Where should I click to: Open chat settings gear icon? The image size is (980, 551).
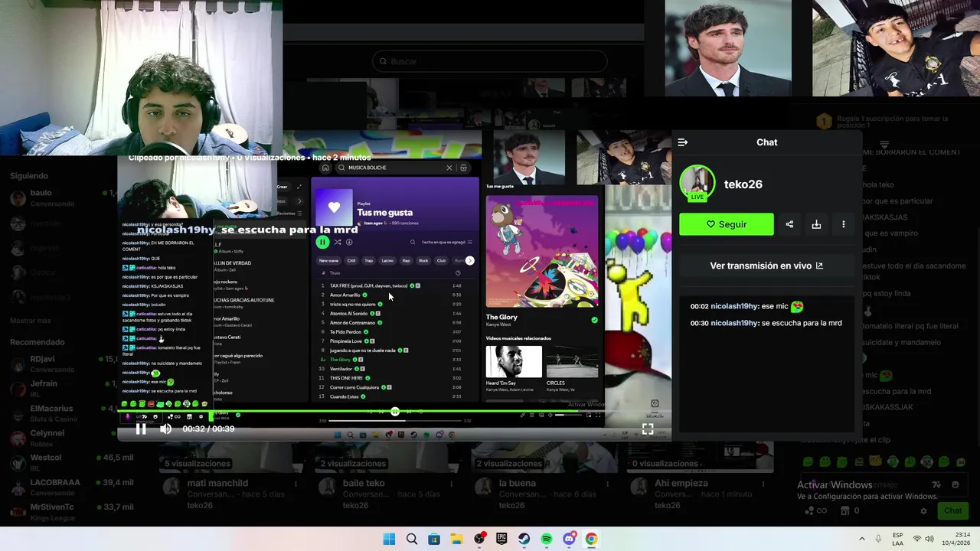coord(924,510)
